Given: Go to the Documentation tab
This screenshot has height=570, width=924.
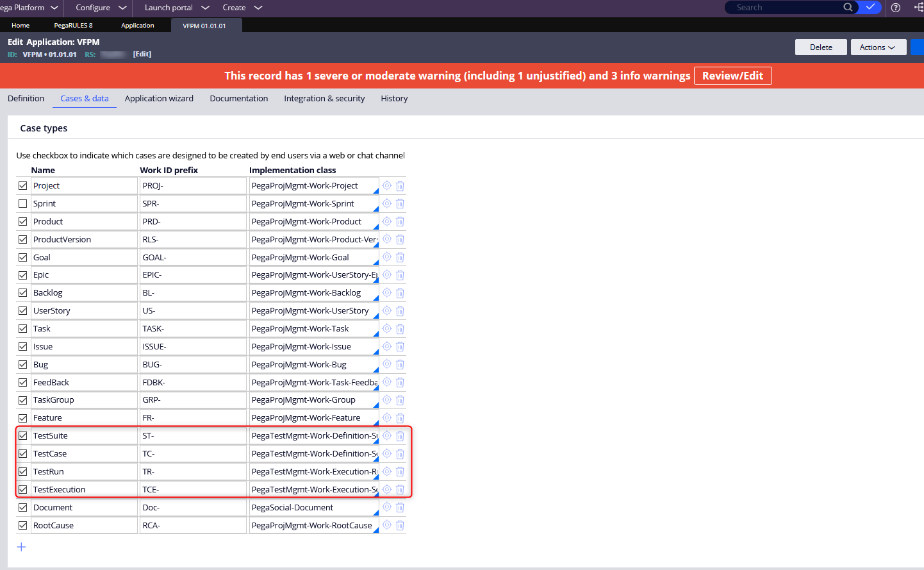Looking at the screenshot, I should point(239,99).
